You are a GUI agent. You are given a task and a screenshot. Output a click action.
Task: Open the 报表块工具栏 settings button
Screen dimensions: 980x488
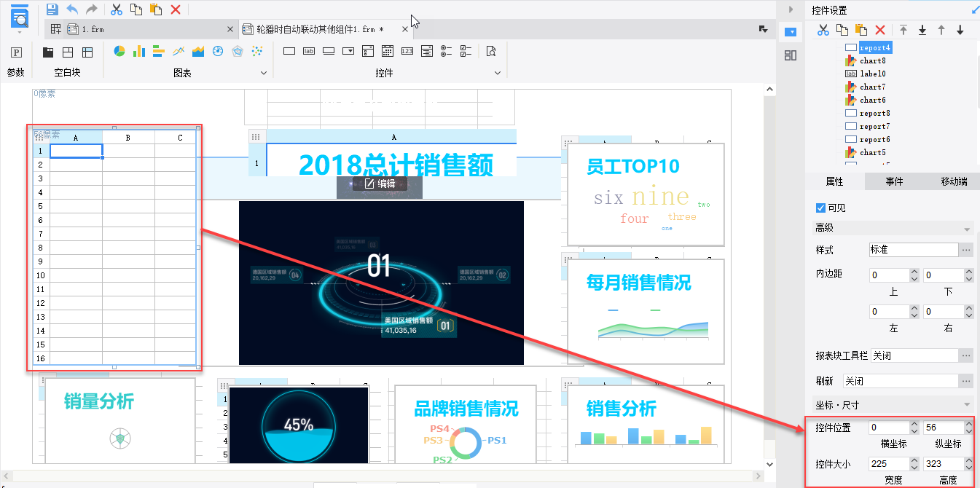966,355
